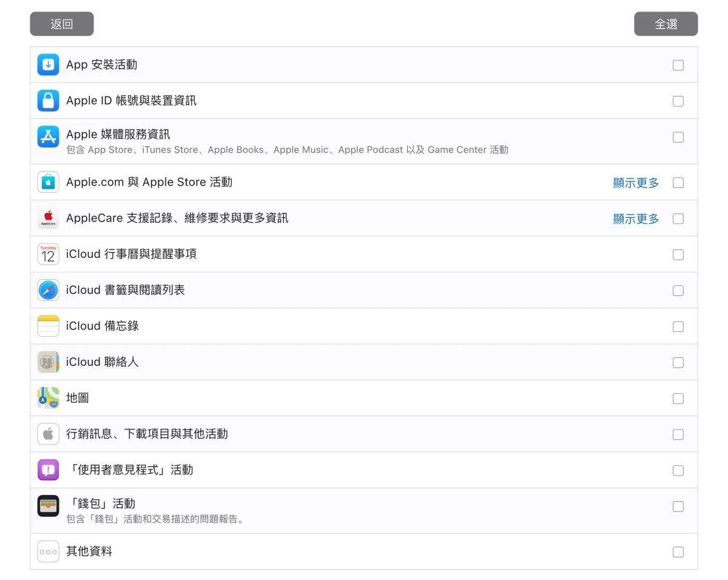This screenshot has width=728, height=580.
Task: Tick the 行銷訊息、下載項目與其他活動 checkbox
Action: coord(678,434)
